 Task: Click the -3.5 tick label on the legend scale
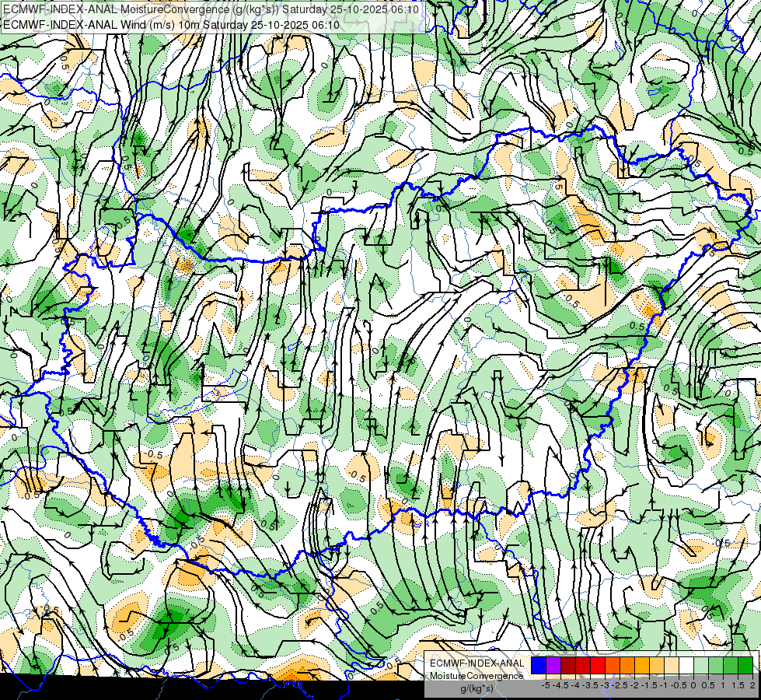coord(590,685)
